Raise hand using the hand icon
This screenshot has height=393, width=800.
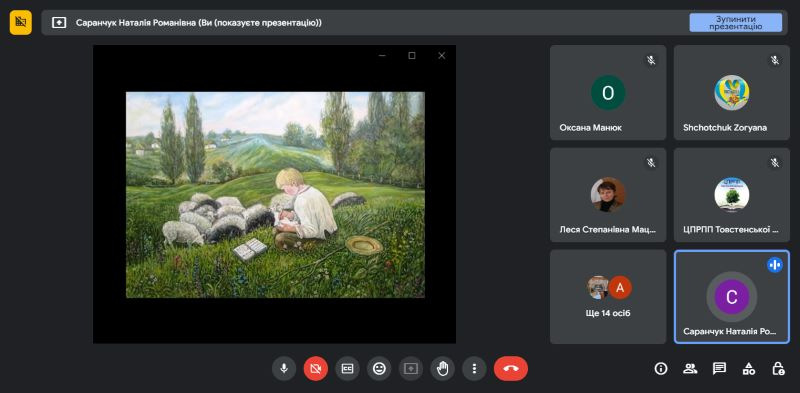coord(442,369)
